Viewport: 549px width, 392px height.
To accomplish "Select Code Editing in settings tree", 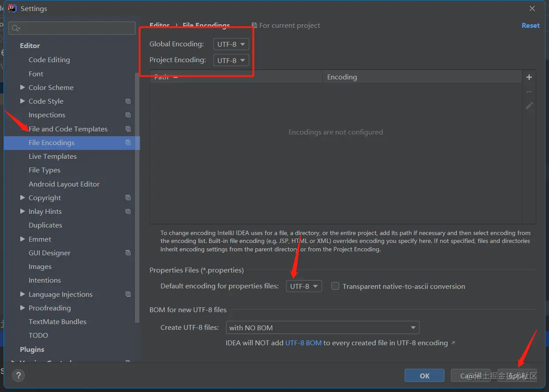I will click(49, 60).
